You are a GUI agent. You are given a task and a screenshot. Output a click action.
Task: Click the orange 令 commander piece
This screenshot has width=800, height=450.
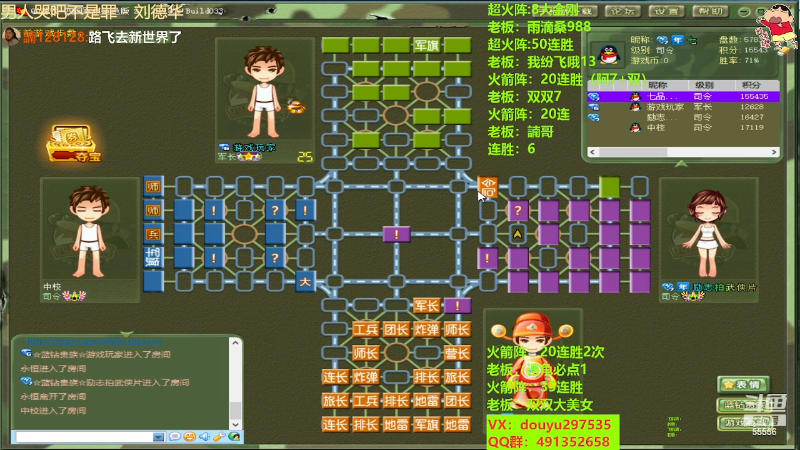tap(488, 187)
